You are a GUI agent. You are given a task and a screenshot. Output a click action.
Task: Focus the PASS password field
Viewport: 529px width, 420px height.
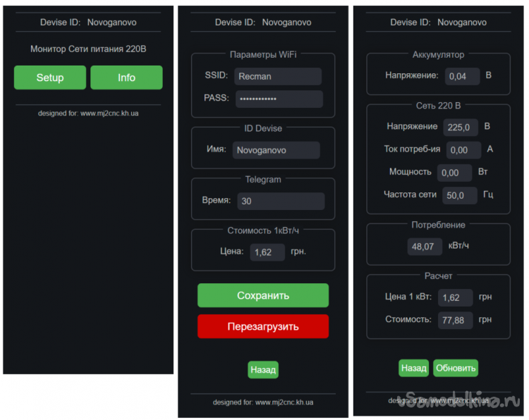[278, 99]
